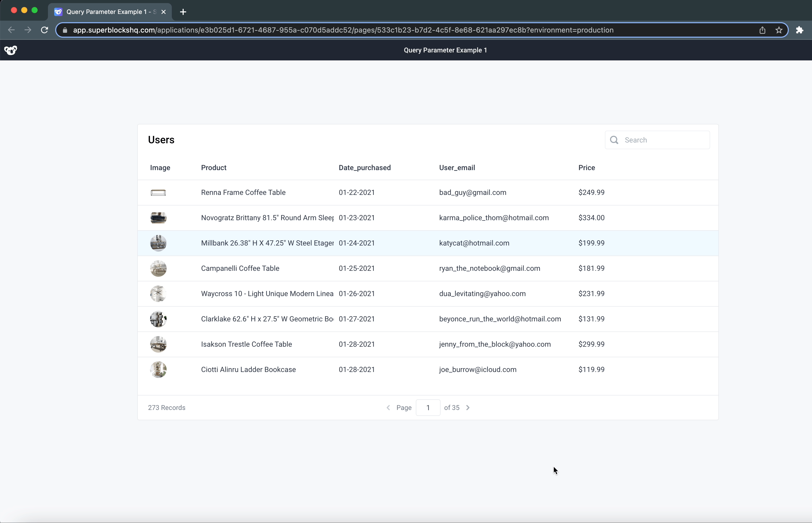The image size is (812, 523).
Task: Click the search magnifier icon
Action: tap(614, 140)
